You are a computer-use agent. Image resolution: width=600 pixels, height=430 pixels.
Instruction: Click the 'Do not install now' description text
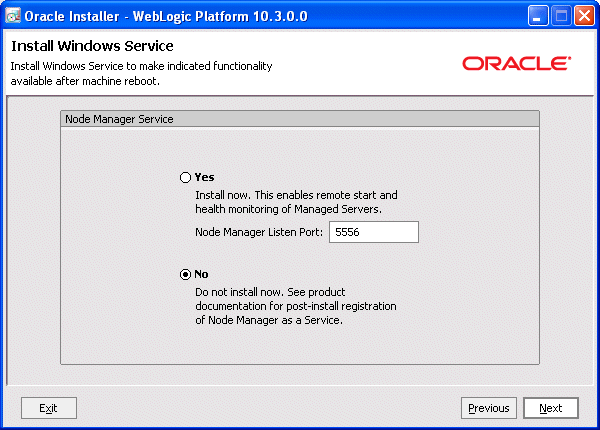point(296,306)
